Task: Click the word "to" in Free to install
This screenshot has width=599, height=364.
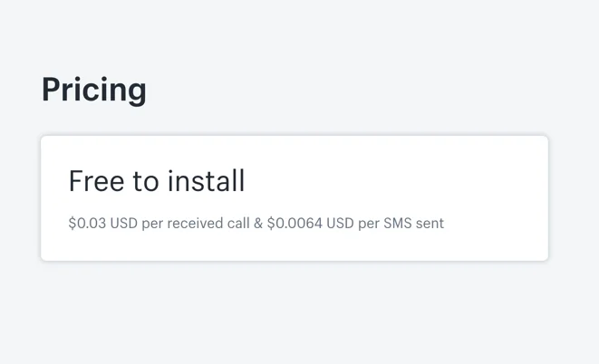Action: pos(145,181)
